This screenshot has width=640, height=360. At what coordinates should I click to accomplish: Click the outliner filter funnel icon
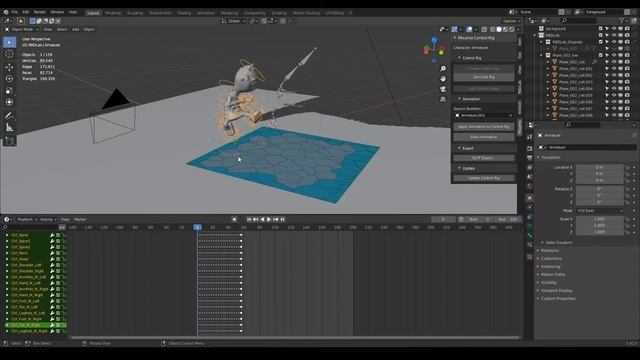coord(622,20)
